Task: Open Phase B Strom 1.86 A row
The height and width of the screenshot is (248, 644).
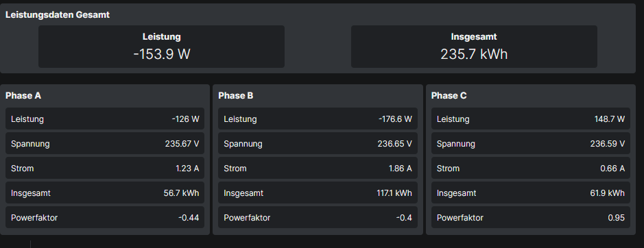Action: click(x=318, y=169)
